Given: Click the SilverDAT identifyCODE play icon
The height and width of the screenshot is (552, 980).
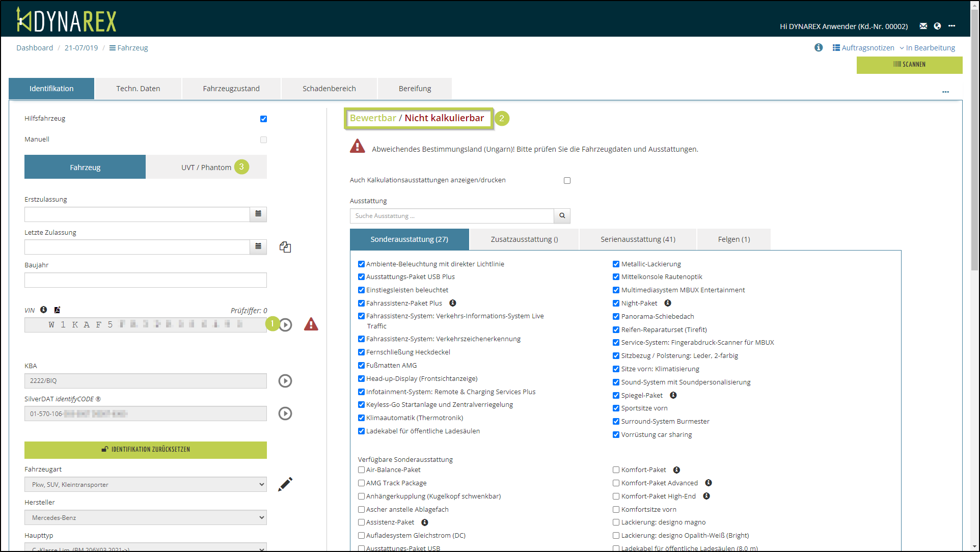Looking at the screenshot, I should point(285,413).
